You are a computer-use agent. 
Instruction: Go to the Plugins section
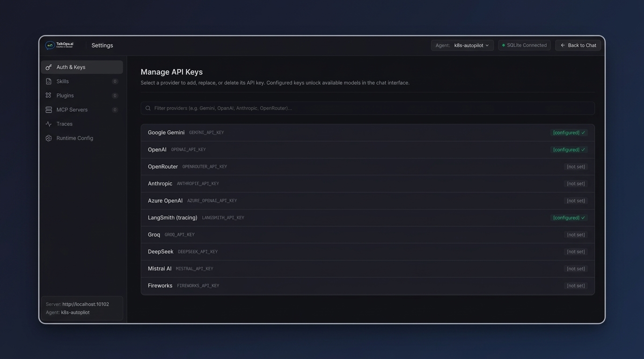[x=82, y=95]
